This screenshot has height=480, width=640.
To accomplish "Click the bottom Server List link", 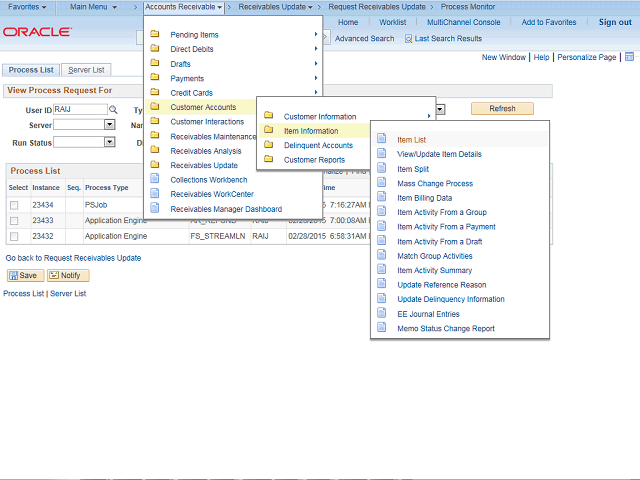I will point(68,293).
